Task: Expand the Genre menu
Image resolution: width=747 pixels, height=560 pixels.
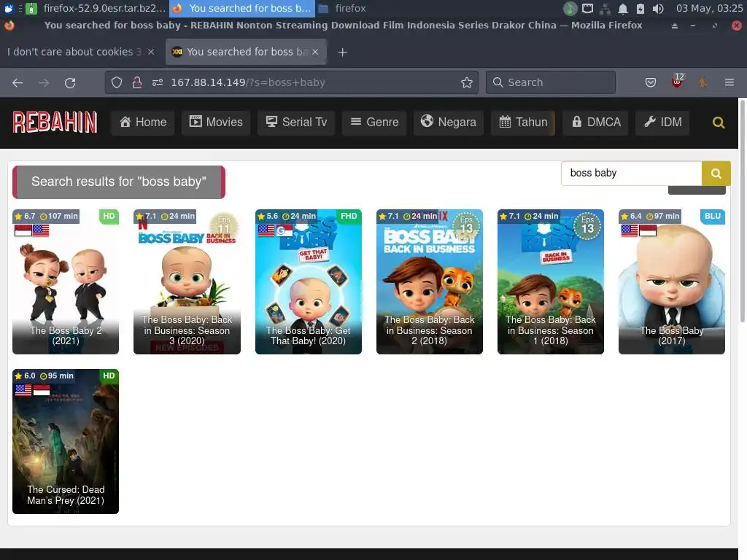Action: (374, 122)
